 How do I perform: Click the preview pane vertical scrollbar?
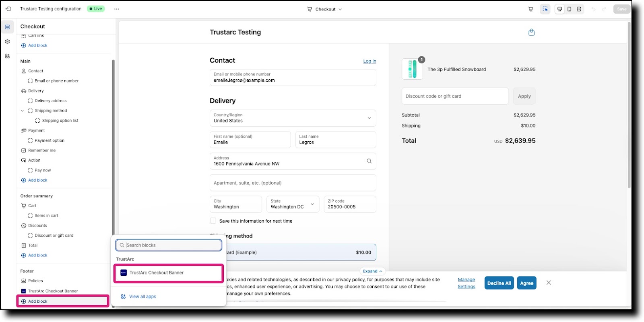pos(629,105)
